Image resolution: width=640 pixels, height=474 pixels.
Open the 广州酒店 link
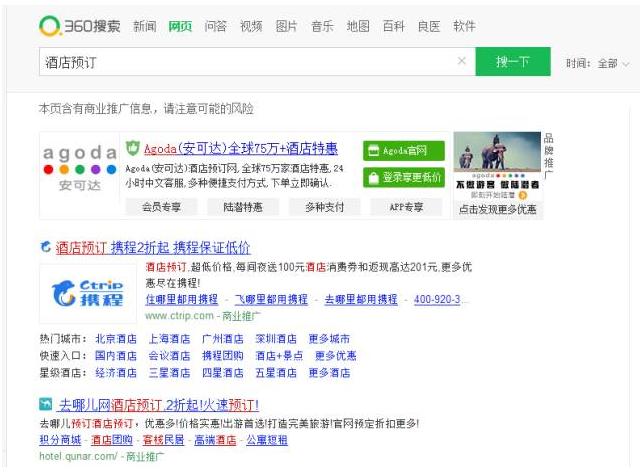[x=223, y=339]
